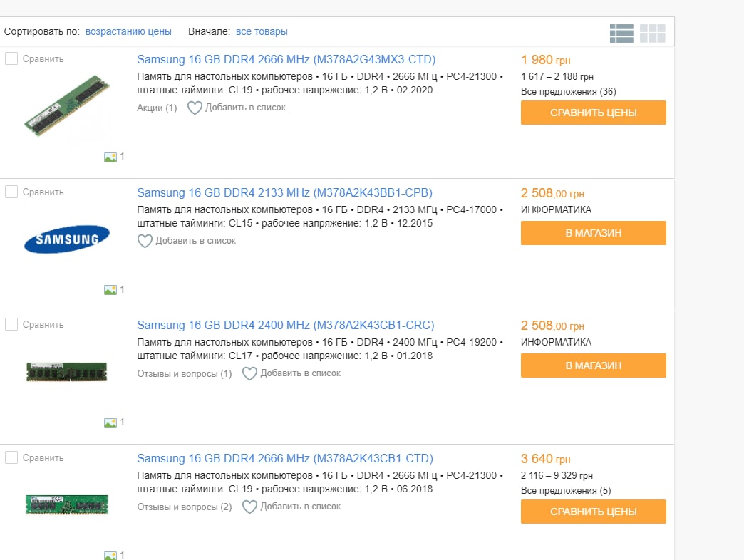Tick Сравнить checkbox for M378A2K43BB1-CPB
The width and height of the screenshot is (744, 560).
[x=11, y=192]
